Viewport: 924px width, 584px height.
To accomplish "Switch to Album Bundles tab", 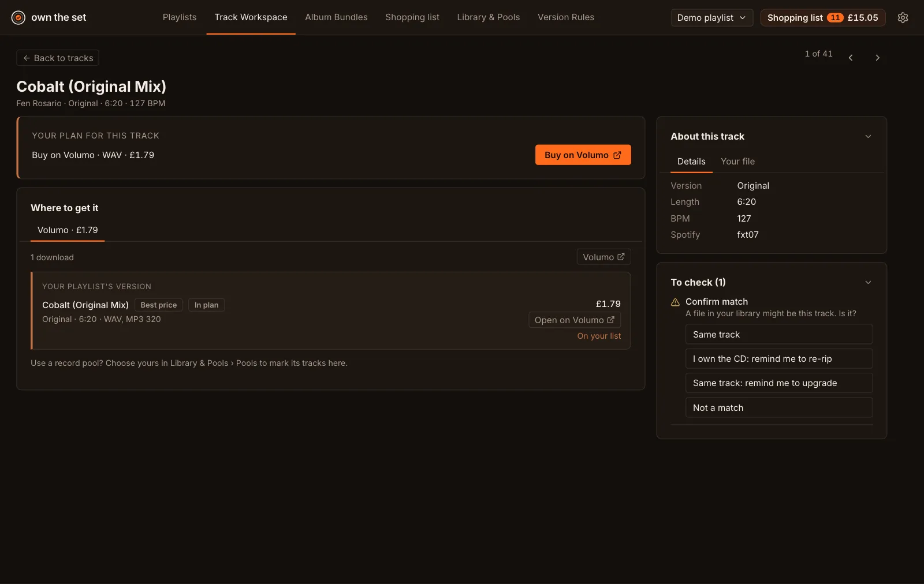I will point(336,17).
